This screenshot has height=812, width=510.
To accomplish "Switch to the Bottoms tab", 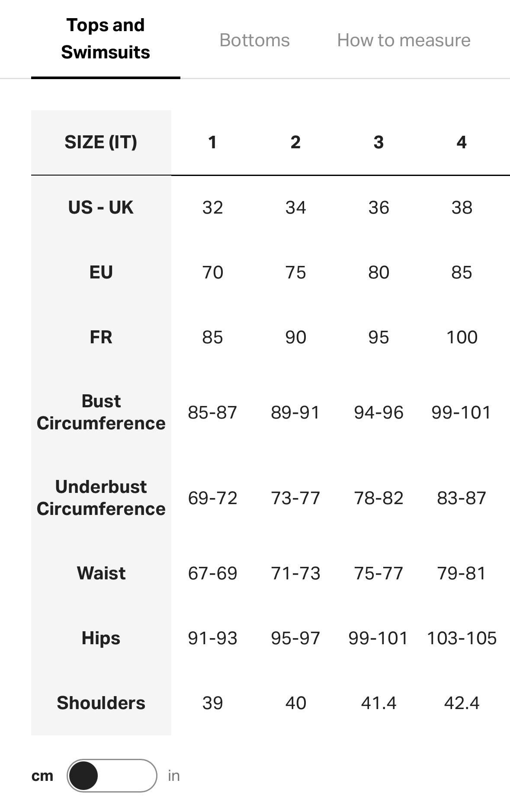I will 254,40.
